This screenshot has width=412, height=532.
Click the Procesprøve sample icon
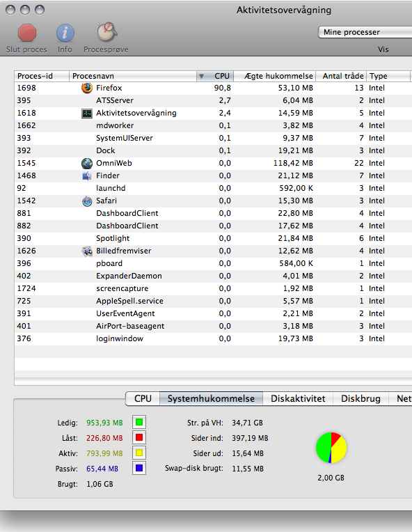106,32
